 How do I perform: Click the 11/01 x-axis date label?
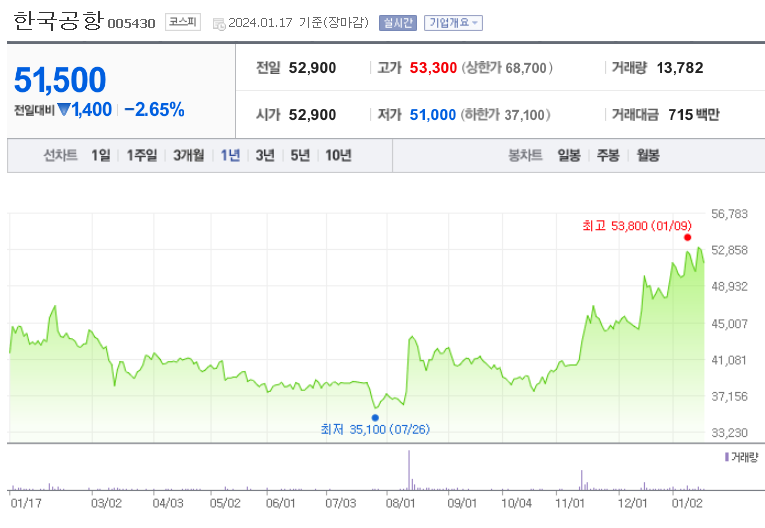pyautogui.click(x=570, y=503)
